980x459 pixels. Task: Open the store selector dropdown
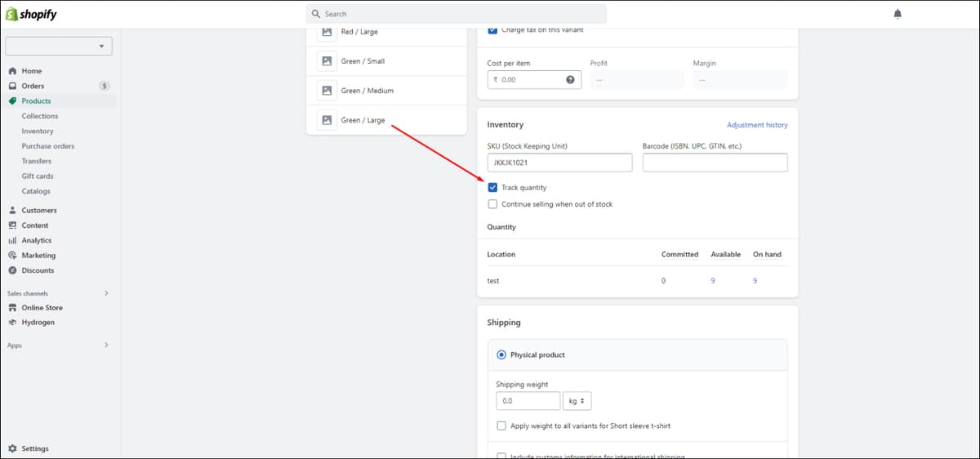[59, 47]
